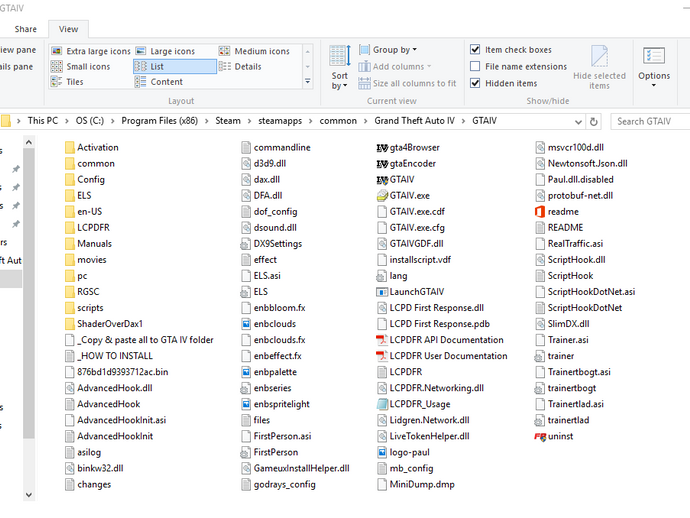The image size is (690, 518).
Task: Open the Share ribbon tab
Action: coord(26,29)
